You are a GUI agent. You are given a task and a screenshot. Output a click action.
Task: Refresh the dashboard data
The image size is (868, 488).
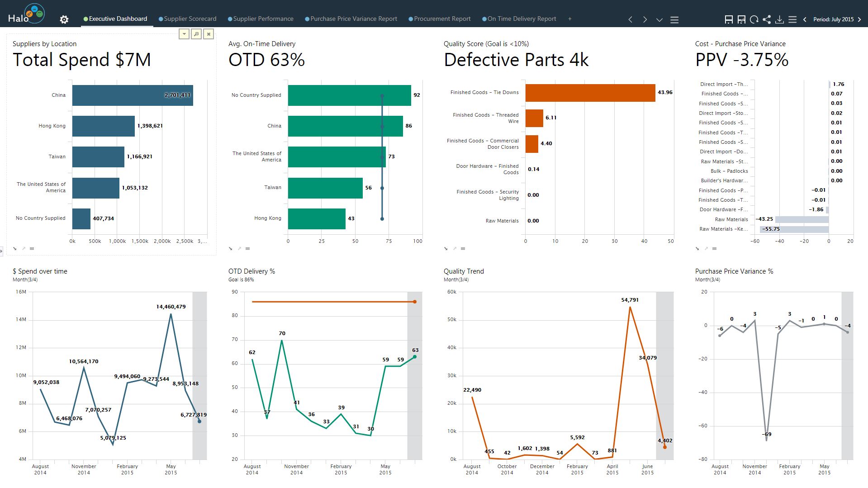click(x=754, y=19)
